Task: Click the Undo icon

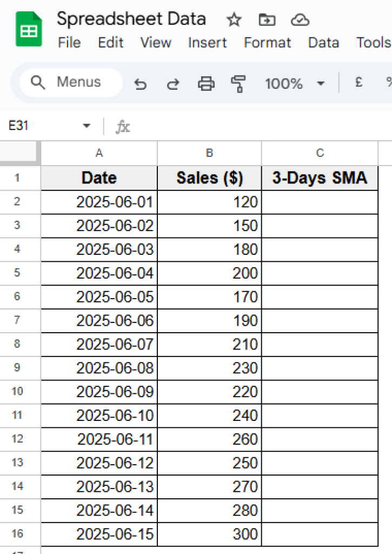Action: (141, 84)
